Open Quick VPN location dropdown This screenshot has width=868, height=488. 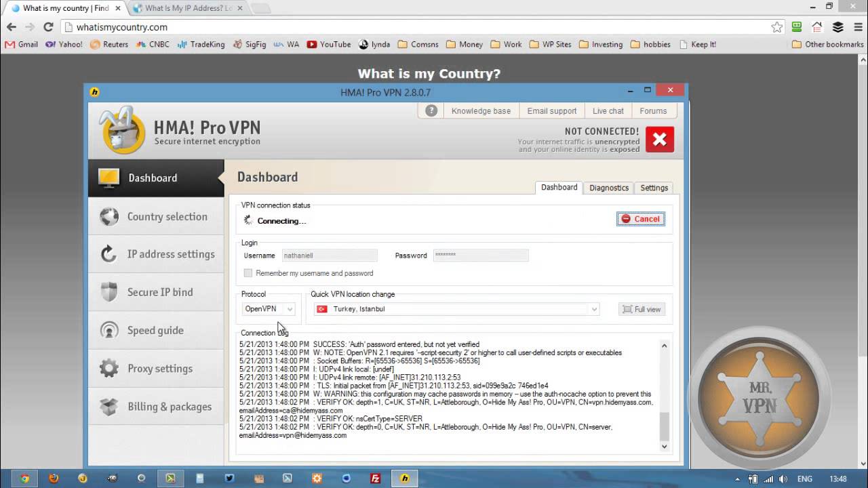coord(456,309)
